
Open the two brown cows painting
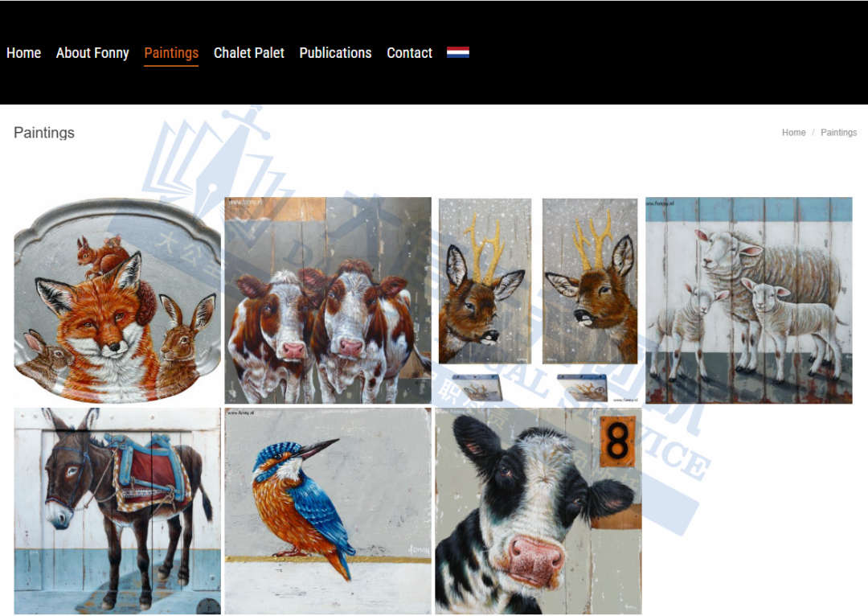tap(328, 300)
